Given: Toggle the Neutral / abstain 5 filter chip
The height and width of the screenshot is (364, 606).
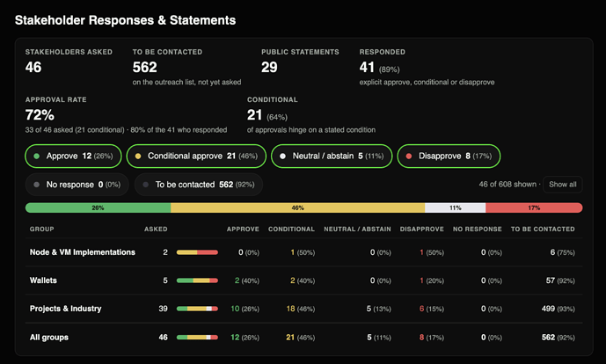Looking at the screenshot, I should pos(332,157).
